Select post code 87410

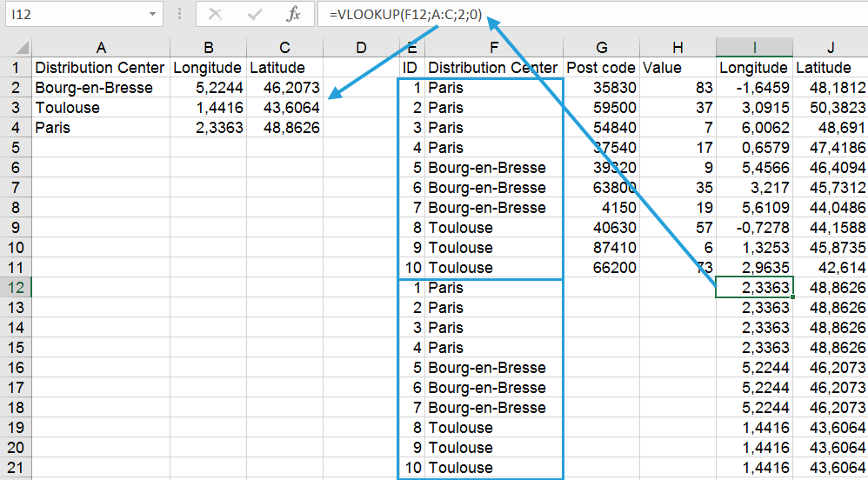click(601, 248)
